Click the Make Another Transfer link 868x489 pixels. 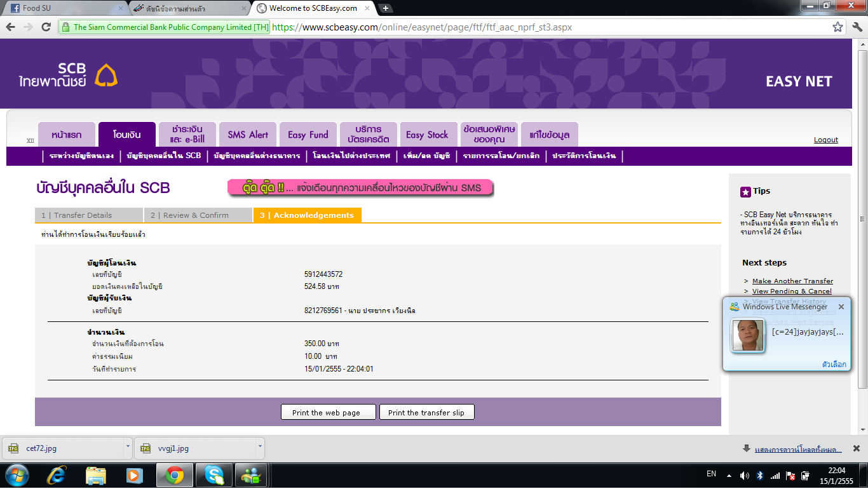pos(792,281)
